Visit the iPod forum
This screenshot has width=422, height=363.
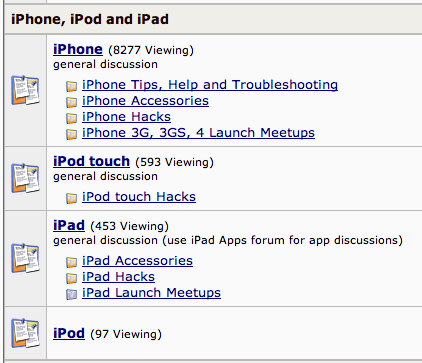click(69, 333)
